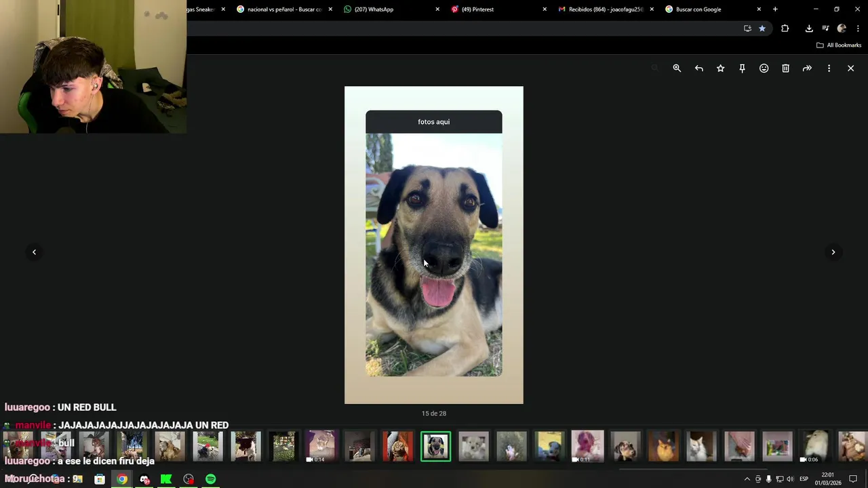868x488 pixels.
Task: Open the 0:11 video thumbnail
Action: coord(587,447)
